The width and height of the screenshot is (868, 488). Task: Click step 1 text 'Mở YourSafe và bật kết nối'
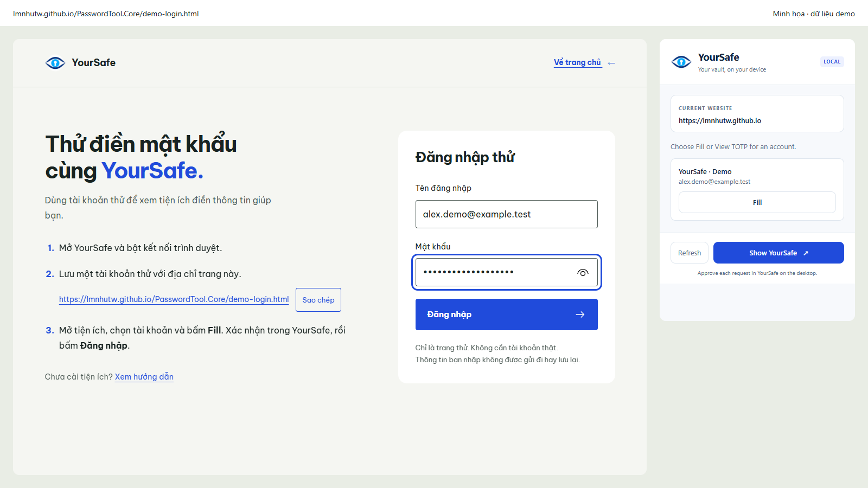[x=141, y=248]
